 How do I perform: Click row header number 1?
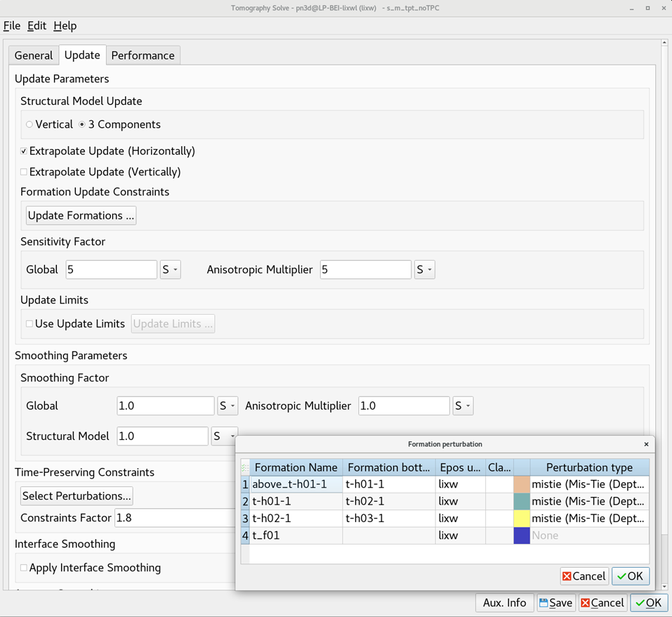245,484
